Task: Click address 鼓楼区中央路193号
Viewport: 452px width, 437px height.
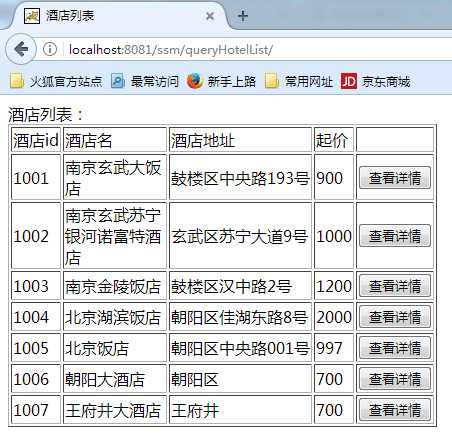Action: 240,178
